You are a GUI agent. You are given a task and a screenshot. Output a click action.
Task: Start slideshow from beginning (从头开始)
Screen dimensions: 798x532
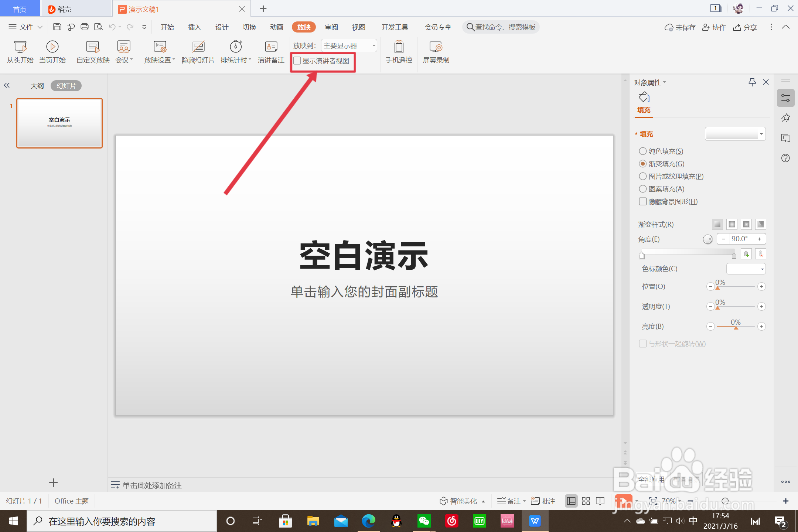(20, 52)
